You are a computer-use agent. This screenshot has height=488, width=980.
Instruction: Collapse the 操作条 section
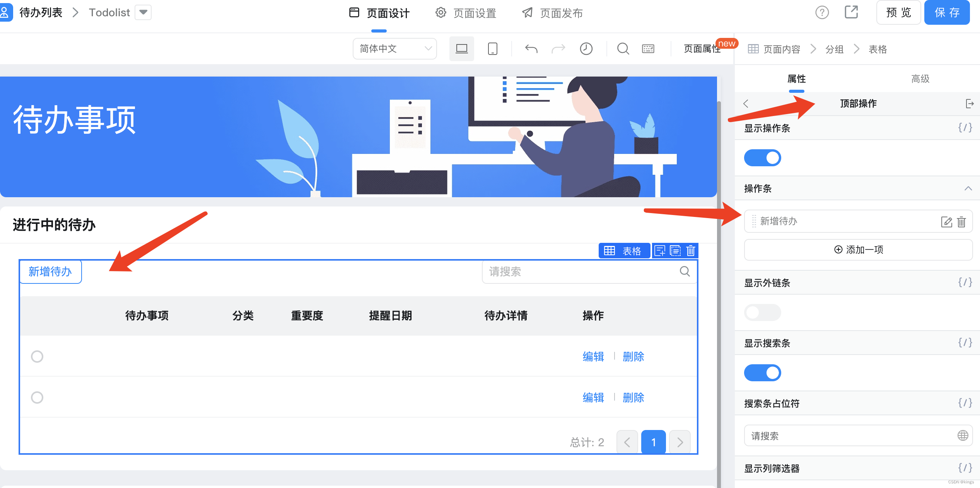968,189
